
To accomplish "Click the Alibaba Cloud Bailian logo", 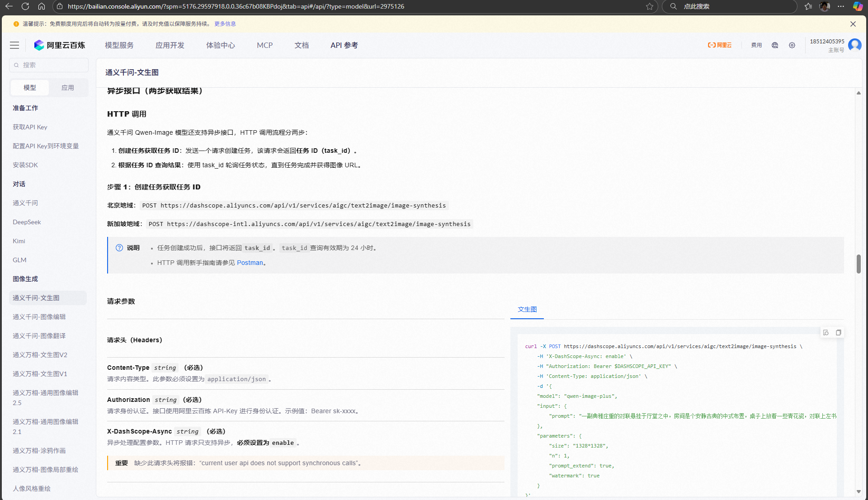I will click(60, 45).
